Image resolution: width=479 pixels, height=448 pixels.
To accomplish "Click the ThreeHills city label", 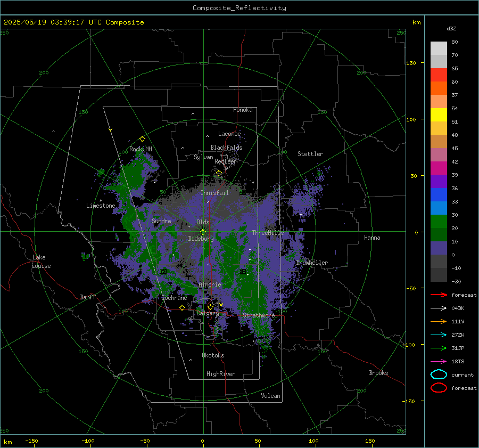I will (x=268, y=233).
